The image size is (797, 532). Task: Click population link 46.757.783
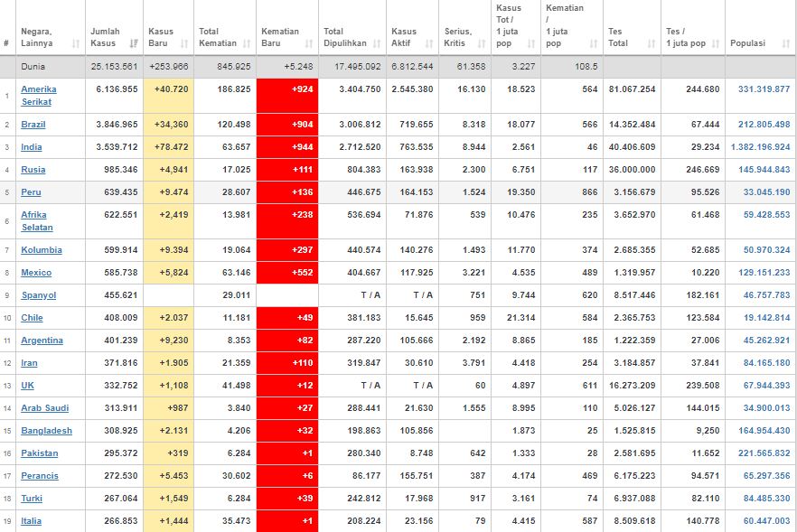coord(766,295)
